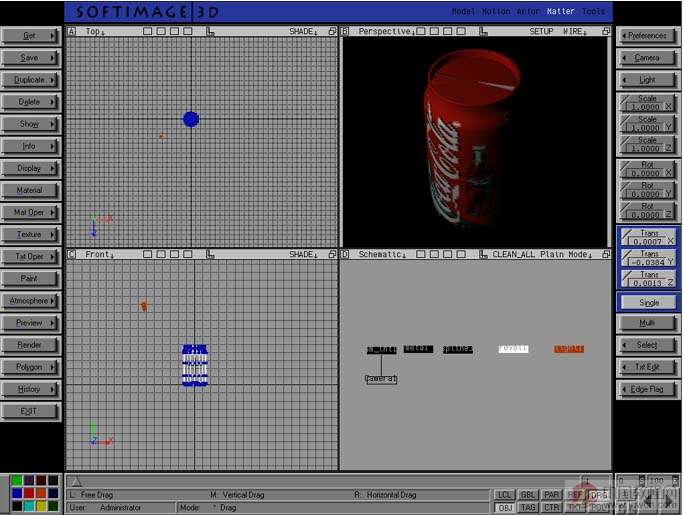The width and height of the screenshot is (684, 515).
Task: Click the Scale Y value field
Action: coord(646,128)
